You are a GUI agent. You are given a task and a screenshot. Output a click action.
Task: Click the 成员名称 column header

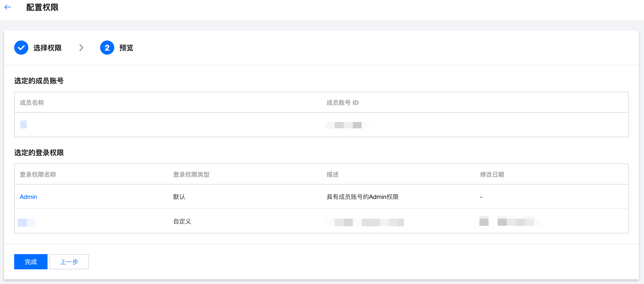coord(32,103)
